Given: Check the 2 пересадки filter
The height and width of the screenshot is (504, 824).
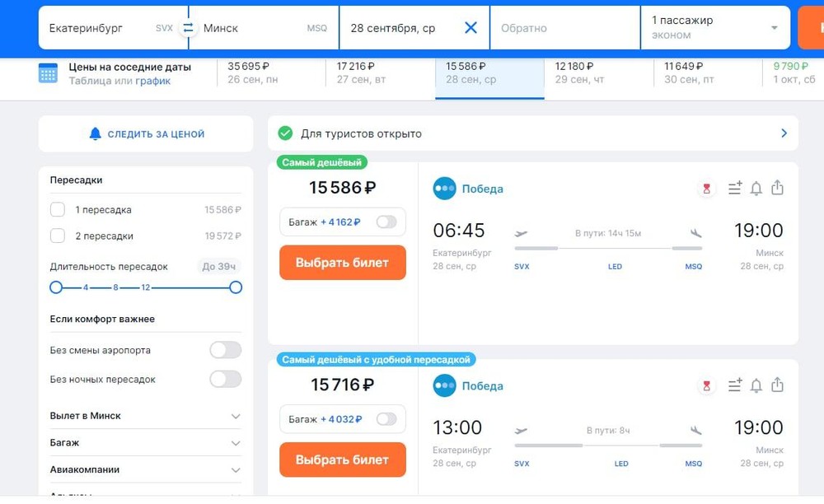Looking at the screenshot, I should (58, 236).
